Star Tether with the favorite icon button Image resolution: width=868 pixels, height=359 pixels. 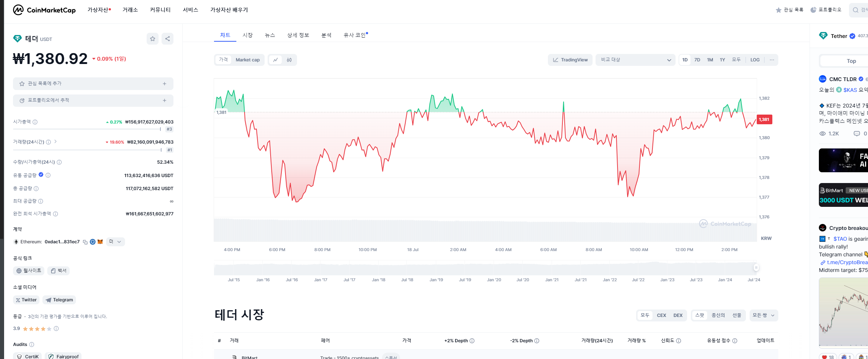tap(153, 39)
